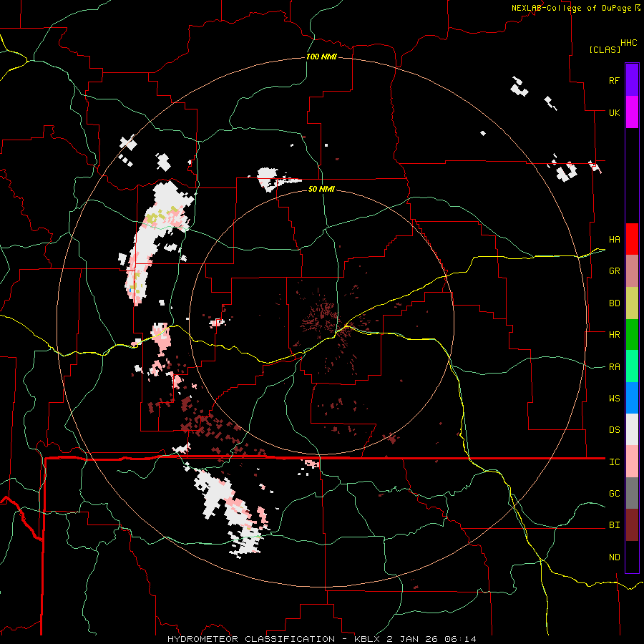The height and width of the screenshot is (644, 644).
Task: Click the HA red legend swatch
Action: (632, 239)
